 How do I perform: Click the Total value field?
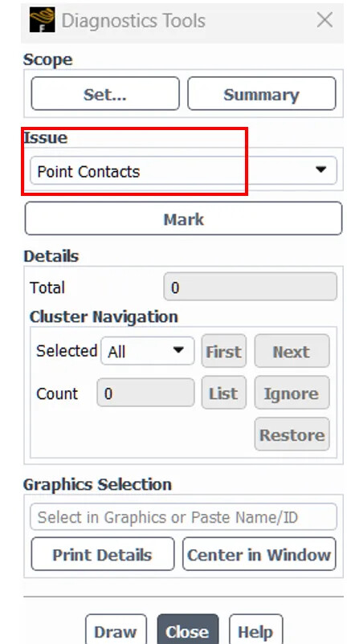tap(250, 287)
